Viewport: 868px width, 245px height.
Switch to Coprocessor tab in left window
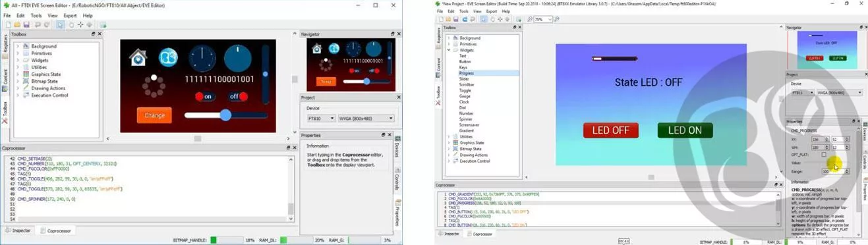point(56,231)
